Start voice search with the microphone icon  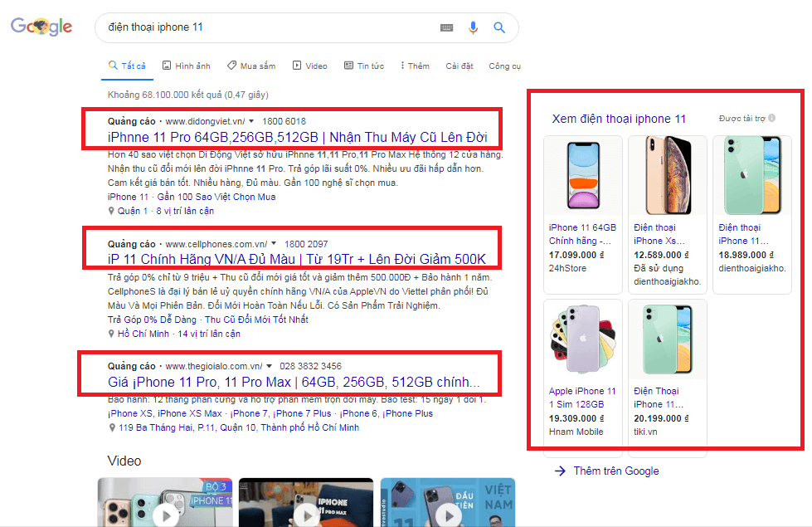(x=473, y=27)
